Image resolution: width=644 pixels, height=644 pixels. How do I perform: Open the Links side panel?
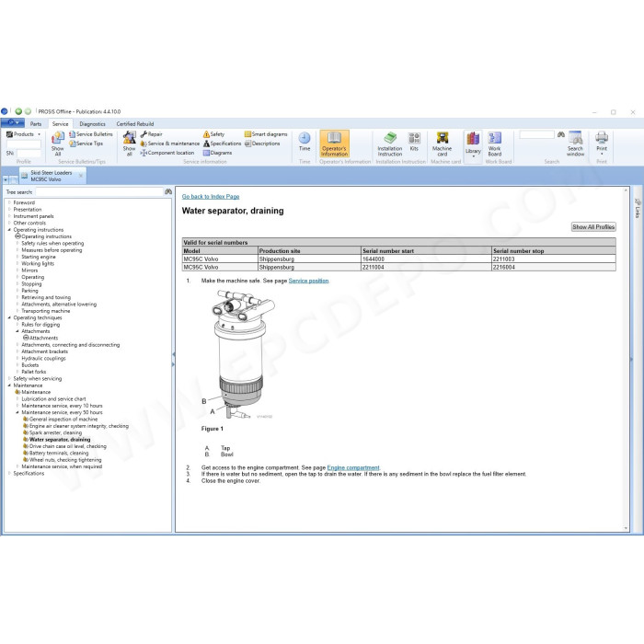[637, 208]
